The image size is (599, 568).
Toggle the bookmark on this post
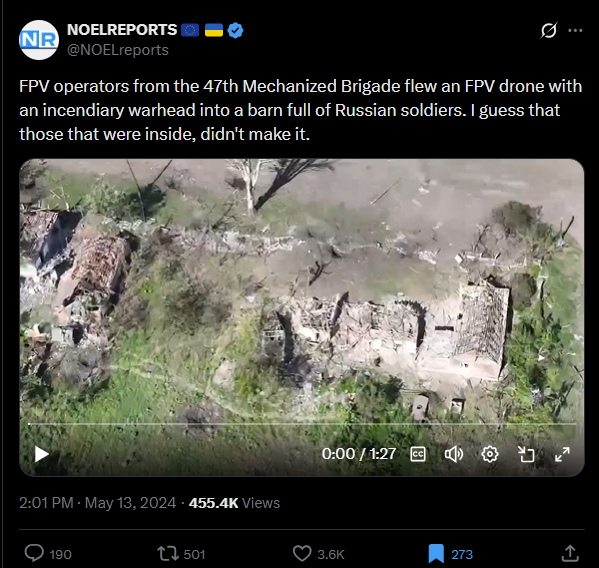(436, 553)
